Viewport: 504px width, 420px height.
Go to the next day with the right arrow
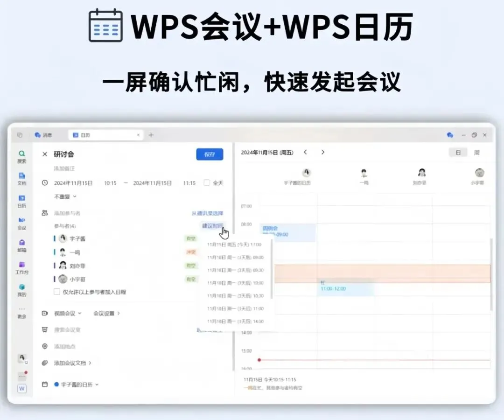[323, 152]
